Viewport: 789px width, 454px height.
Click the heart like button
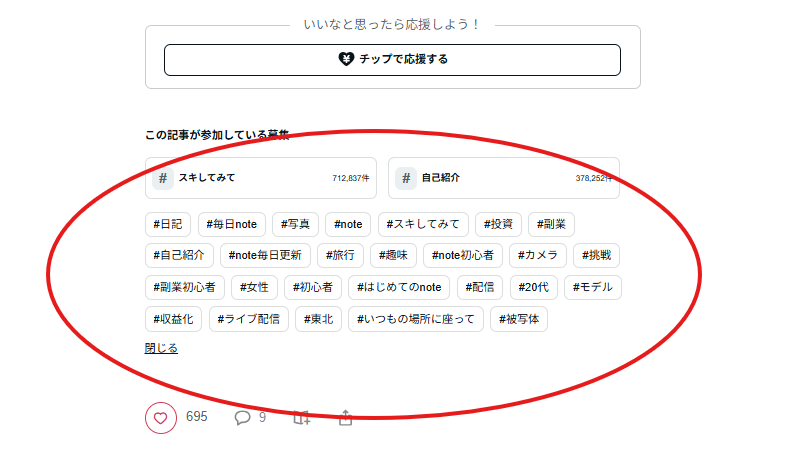[160, 418]
